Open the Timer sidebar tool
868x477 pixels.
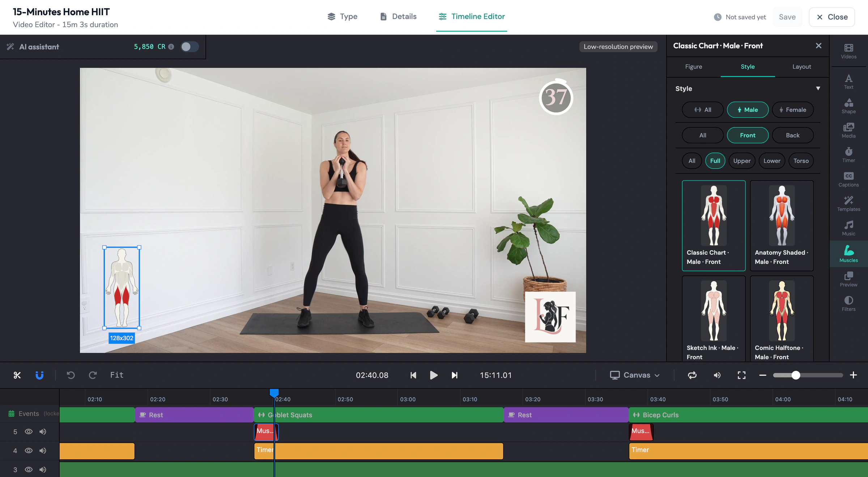(848, 155)
